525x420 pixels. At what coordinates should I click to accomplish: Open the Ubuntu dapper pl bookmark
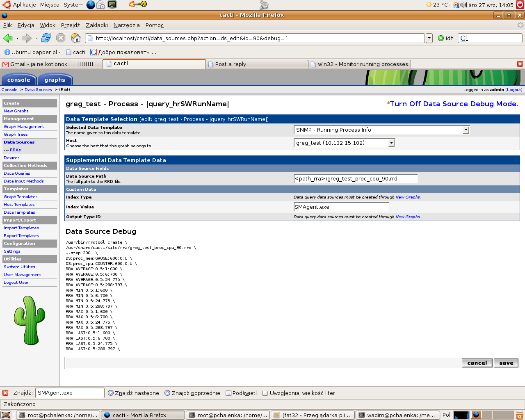32,52
